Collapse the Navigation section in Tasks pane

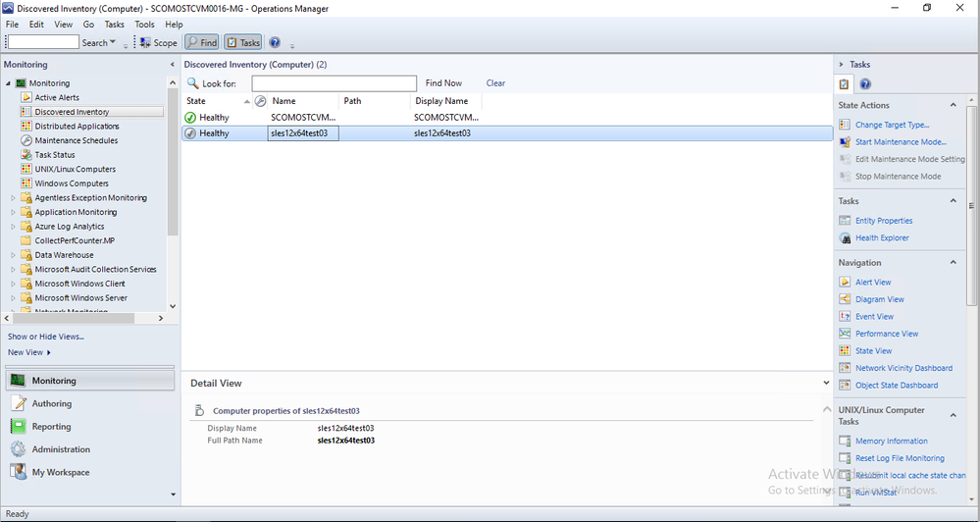click(954, 263)
